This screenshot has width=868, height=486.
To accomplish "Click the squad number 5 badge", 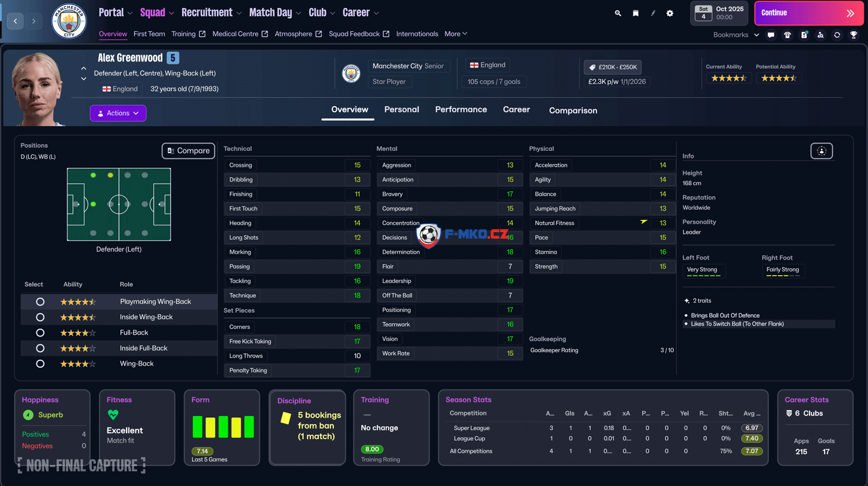I will pyautogui.click(x=173, y=58).
